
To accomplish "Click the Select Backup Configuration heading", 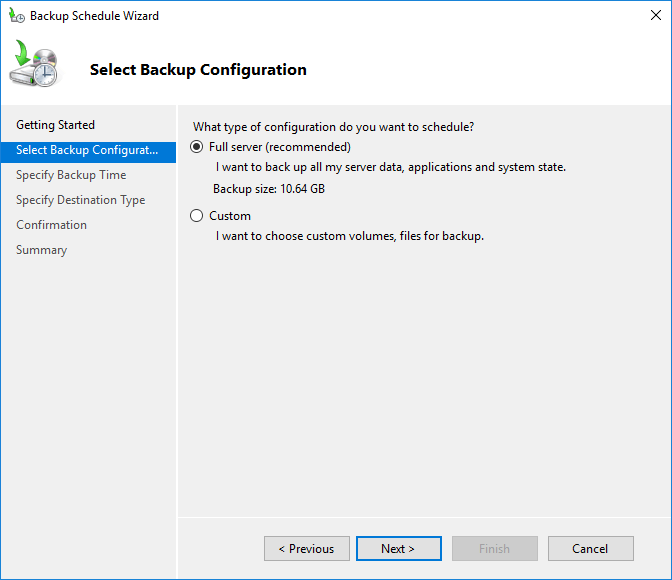I will coord(198,69).
